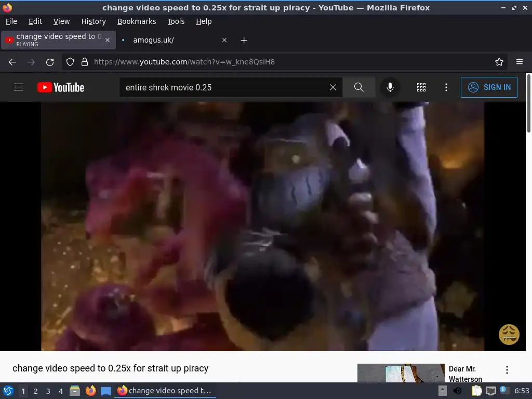Click the video player to pause
The image size is (532, 399).
262,227
